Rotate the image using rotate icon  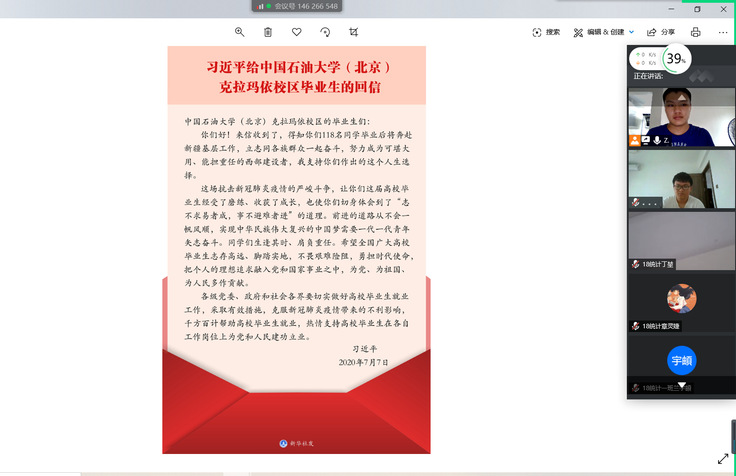tap(325, 32)
